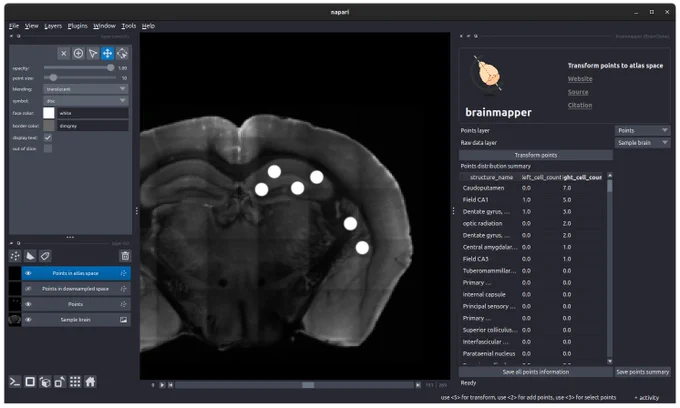680x408 pixels.
Task: Select the Caudoputamen table row
Action: pyautogui.click(x=533, y=188)
